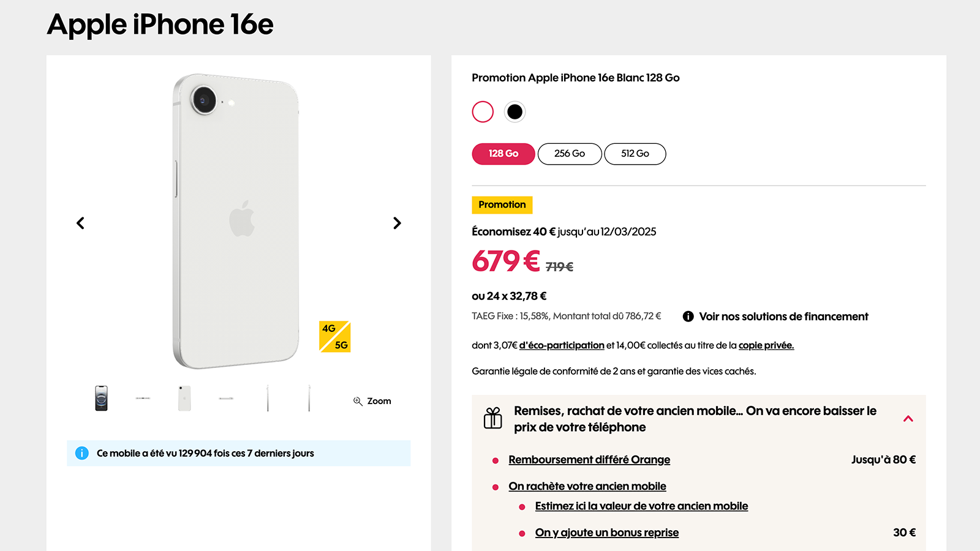980x551 pixels.
Task: Show the next product image with the right arrow
Action: click(397, 223)
